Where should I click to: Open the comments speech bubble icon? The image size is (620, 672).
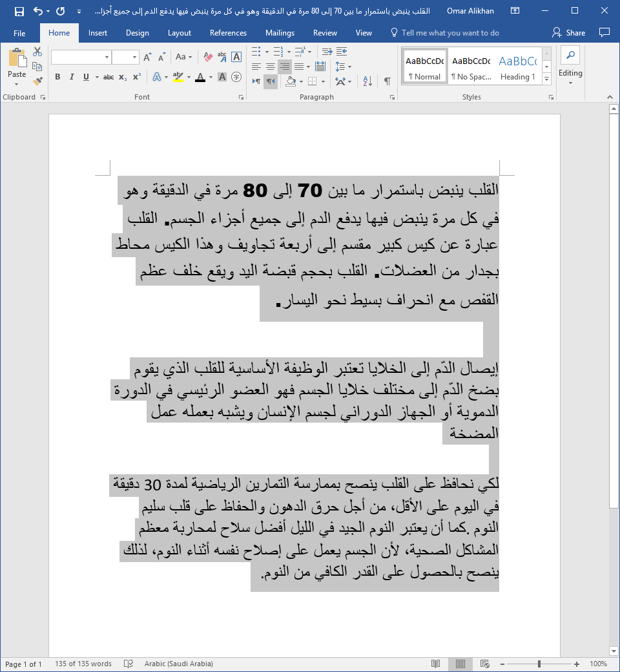pyautogui.click(x=604, y=32)
